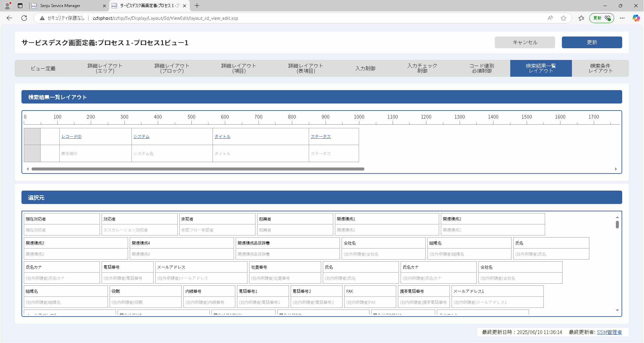This screenshot has width=644, height=343.
Task: Open 詳細レイアウト(エリア) tab
Action: [x=105, y=68]
